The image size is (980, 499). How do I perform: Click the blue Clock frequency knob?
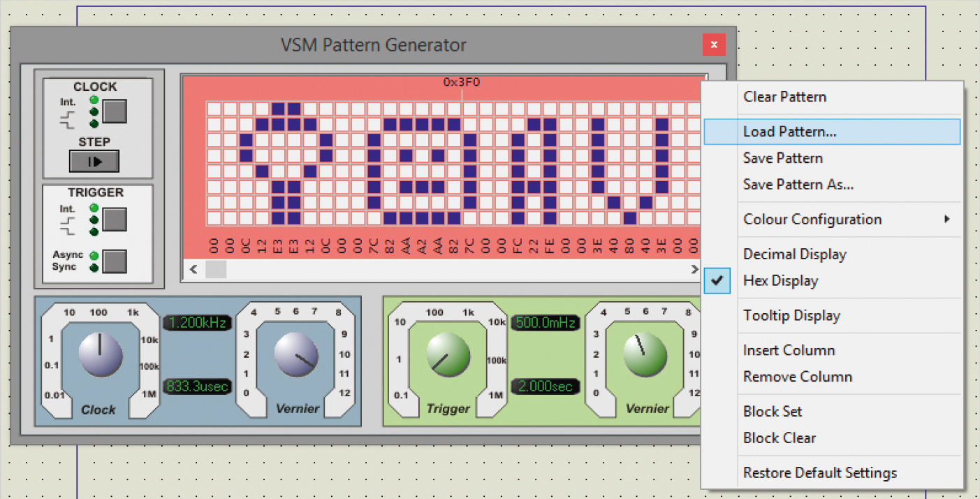pos(101,355)
